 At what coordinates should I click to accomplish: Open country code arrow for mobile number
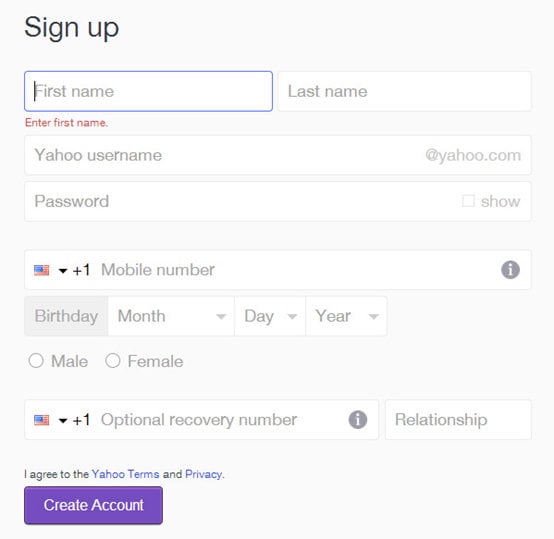pyautogui.click(x=63, y=271)
